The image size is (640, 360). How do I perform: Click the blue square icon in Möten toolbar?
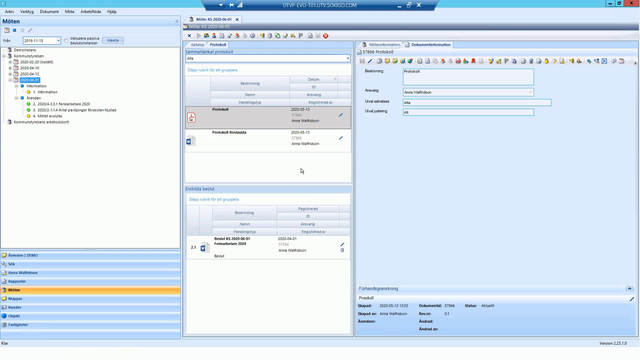(14, 30)
